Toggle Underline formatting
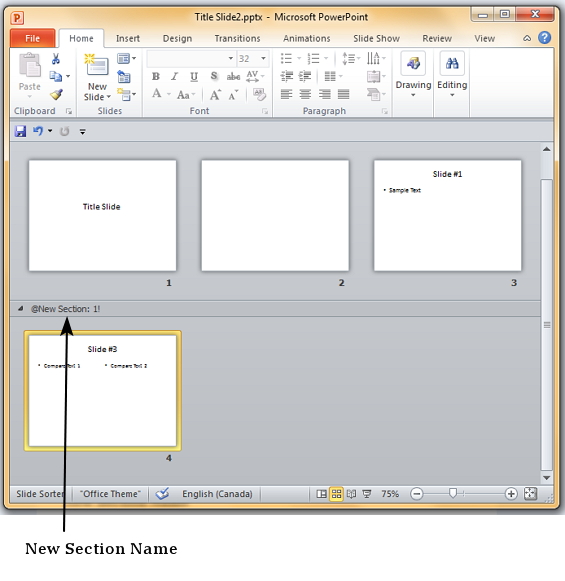Screen dimensions: 565x581 194,77
